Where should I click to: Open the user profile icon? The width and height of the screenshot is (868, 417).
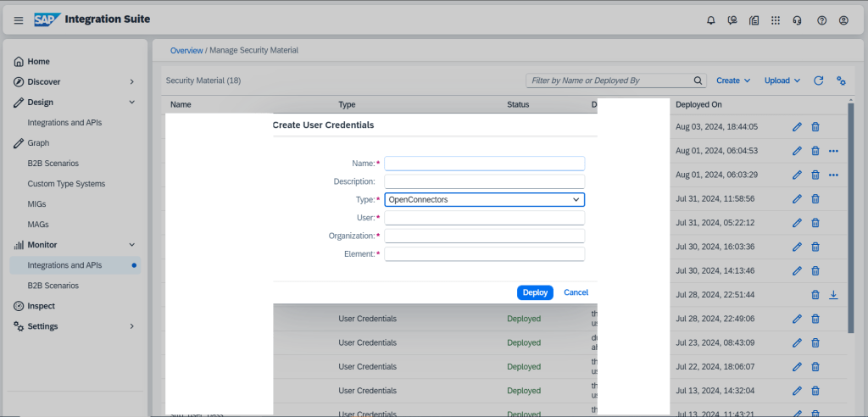(843, 20)
